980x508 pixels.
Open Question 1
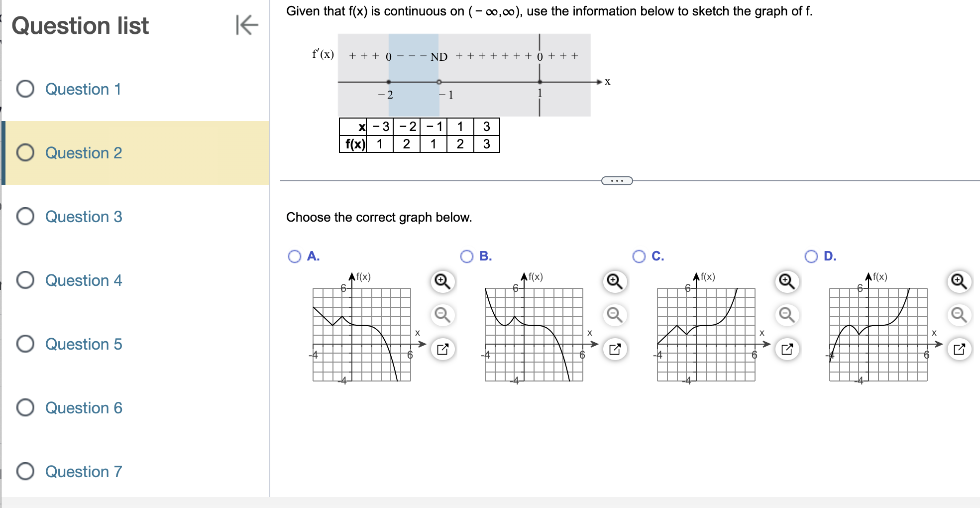83,89
